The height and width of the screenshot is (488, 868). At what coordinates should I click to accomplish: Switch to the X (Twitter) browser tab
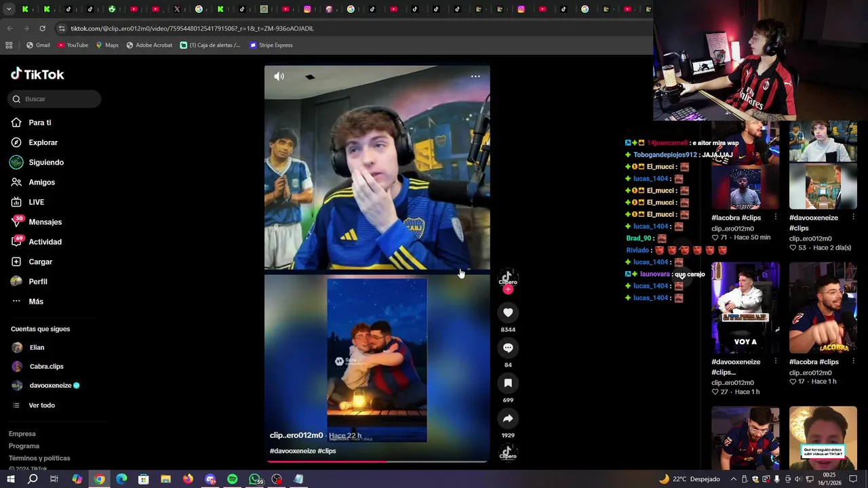click(x=177, y=9)
